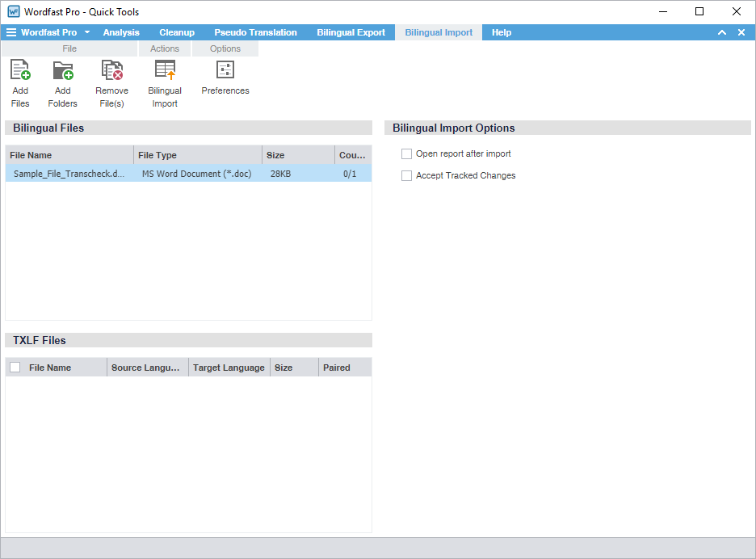Open the Help tab
Image resolution: width=756 pixels, height=559 pixels.
click(x=502, y=32)
